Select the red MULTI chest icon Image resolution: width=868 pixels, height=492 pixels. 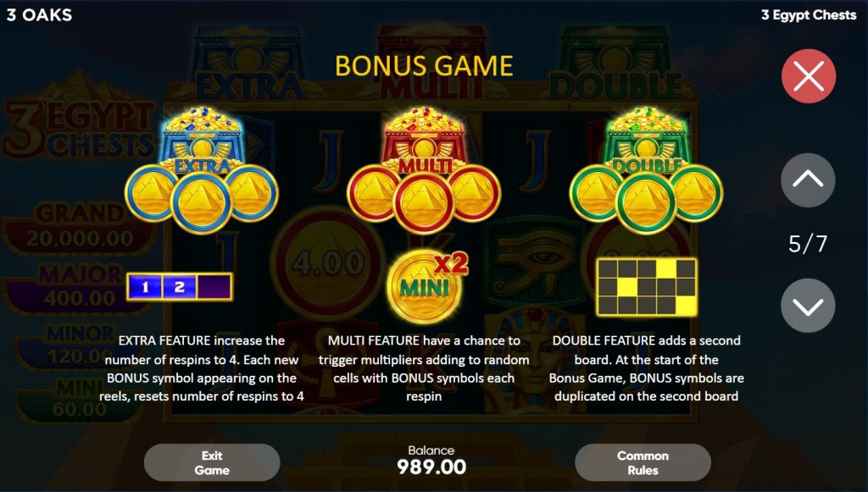424,138
